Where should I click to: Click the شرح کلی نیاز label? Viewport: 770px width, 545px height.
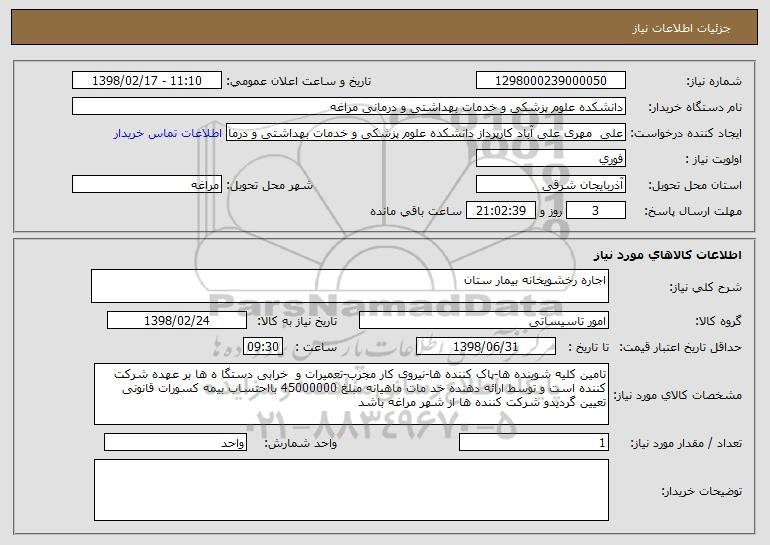pyautogui.click(x=705, y=288)
